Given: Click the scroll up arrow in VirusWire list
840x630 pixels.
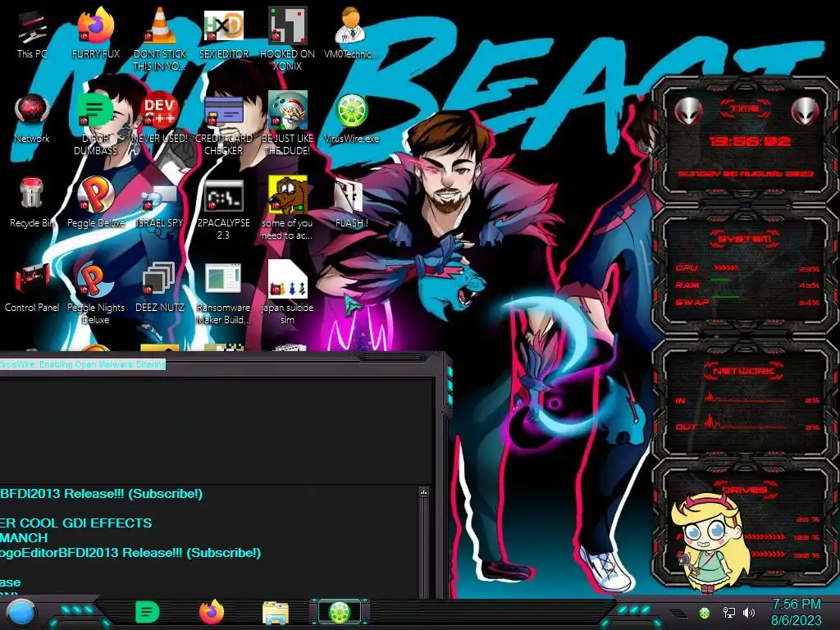Looking at the screenshot, I should (x=424, y=492).
